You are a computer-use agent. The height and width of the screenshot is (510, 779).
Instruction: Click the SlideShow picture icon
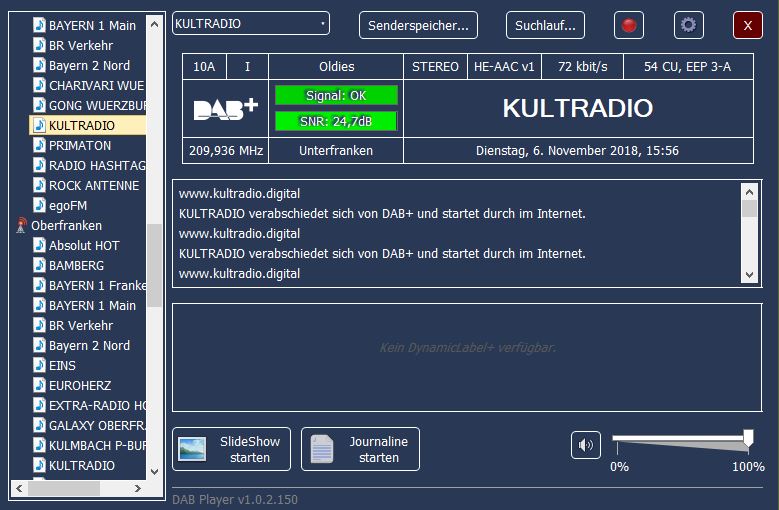(x=192, y=449)
